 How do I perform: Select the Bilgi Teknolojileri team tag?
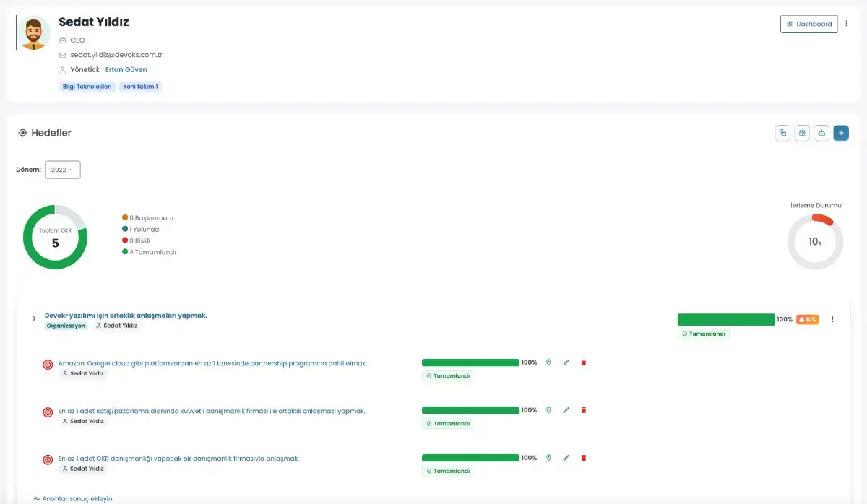click(87, 87)
